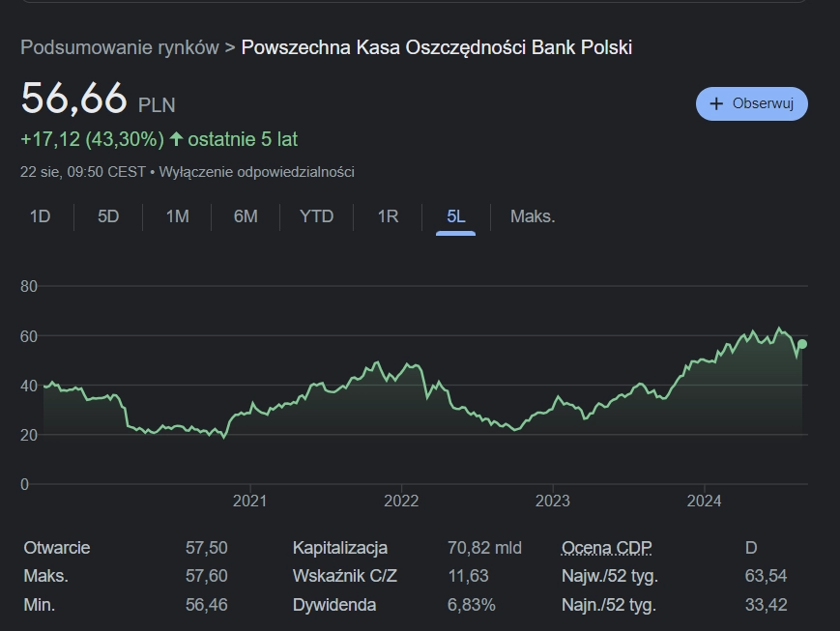Click the 40 label on price axis
Image resolution: width=840 pixels, height=631 pixels.
tap(29, 386)
